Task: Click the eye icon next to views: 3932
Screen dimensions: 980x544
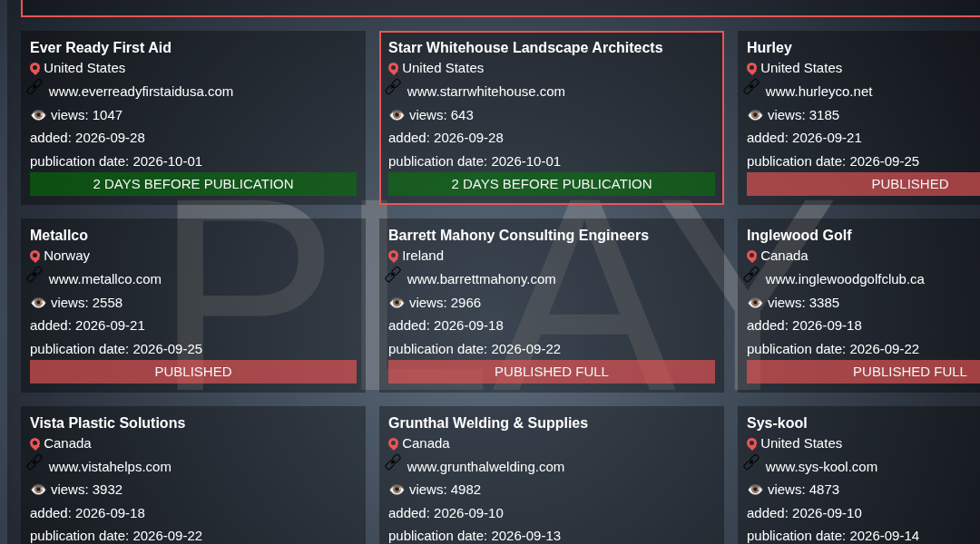Action: point(38,490)
